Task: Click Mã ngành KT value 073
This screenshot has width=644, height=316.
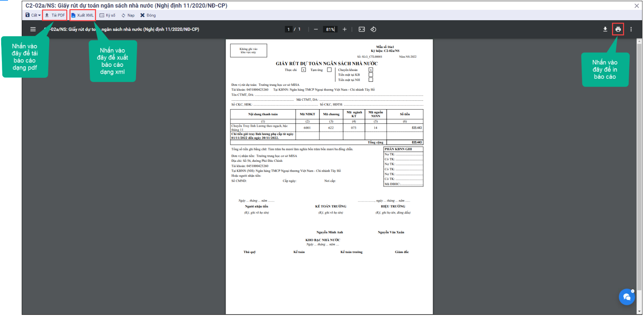Action: pos(354,128)
